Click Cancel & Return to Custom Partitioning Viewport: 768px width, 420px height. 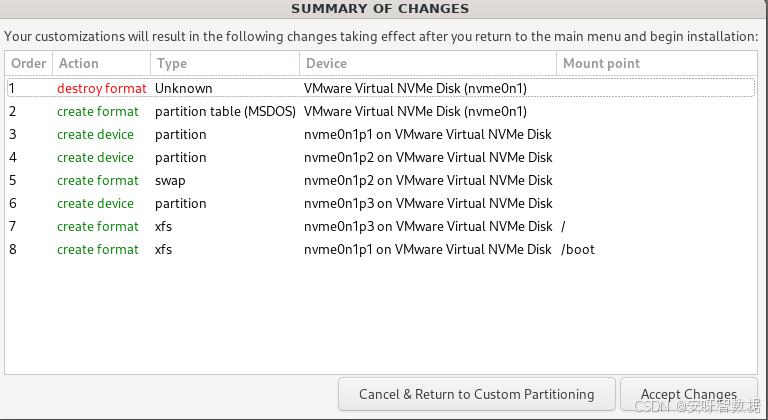[x=476, y=394]
